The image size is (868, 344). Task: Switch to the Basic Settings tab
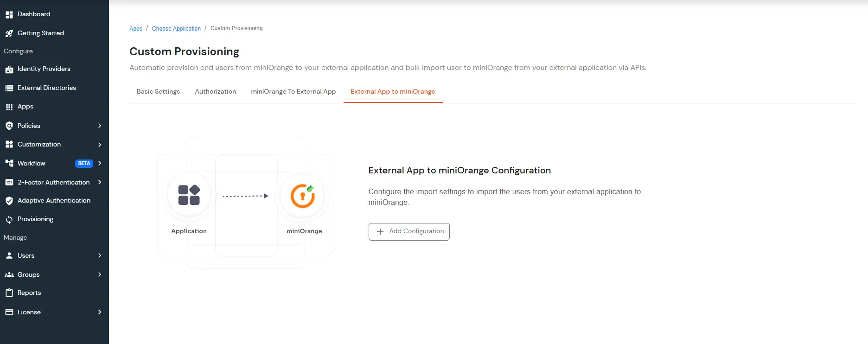coord(158,92)
